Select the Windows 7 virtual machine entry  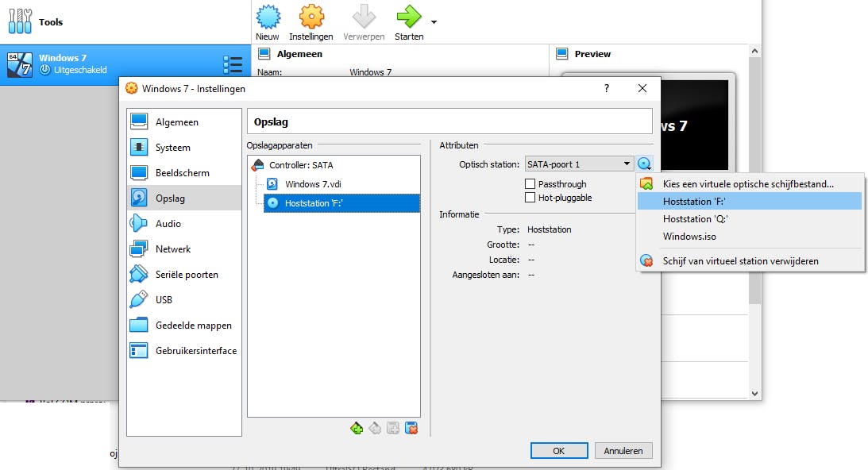125,64
